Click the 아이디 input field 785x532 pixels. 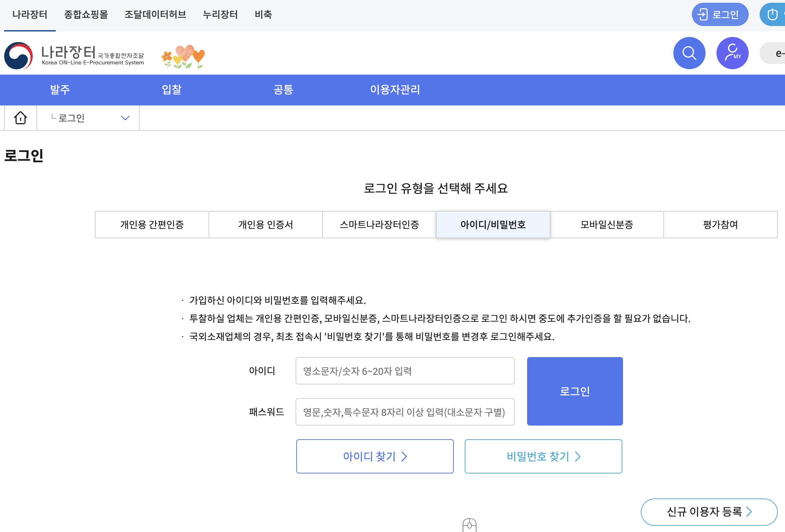pos(405,371)
